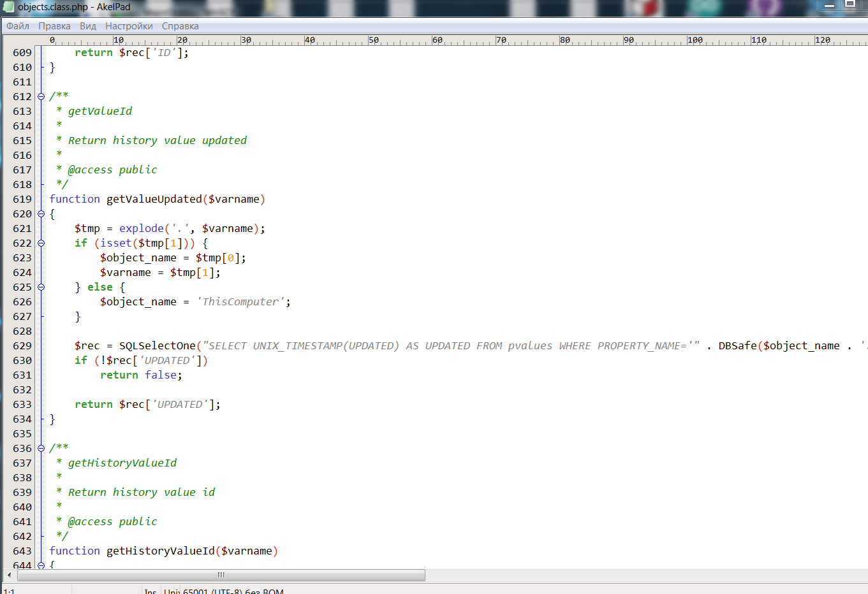Screen dimensions: 868x594
Task: Click the getHistoryValueId comment on line 637
Action: tap(122, 463)
